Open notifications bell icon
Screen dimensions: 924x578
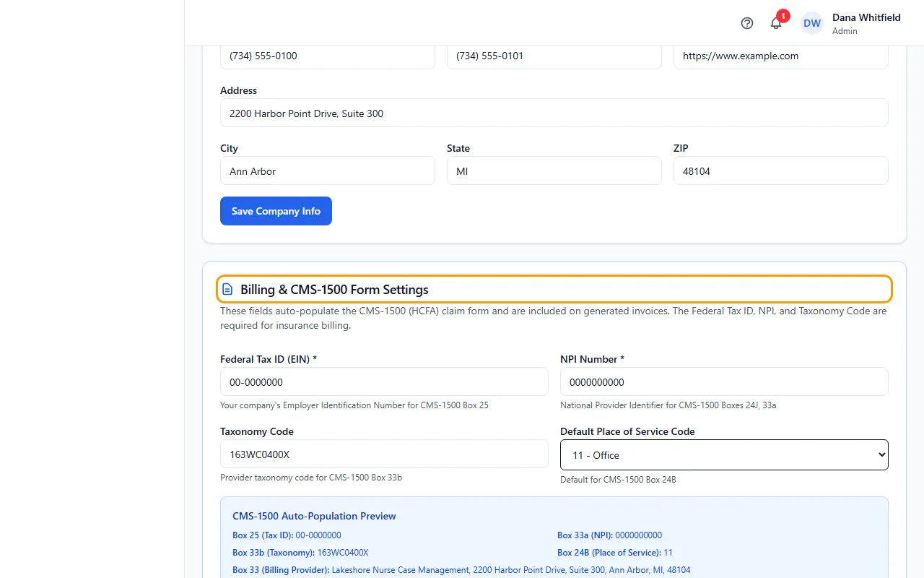[x=776, y=23]
